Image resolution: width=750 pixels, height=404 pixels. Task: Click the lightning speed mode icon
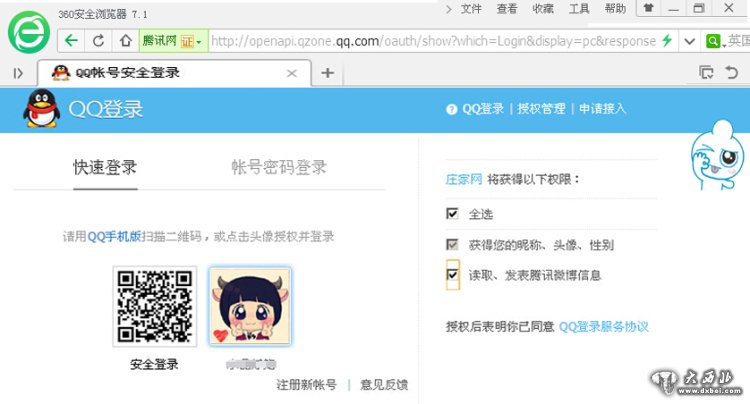666,41
